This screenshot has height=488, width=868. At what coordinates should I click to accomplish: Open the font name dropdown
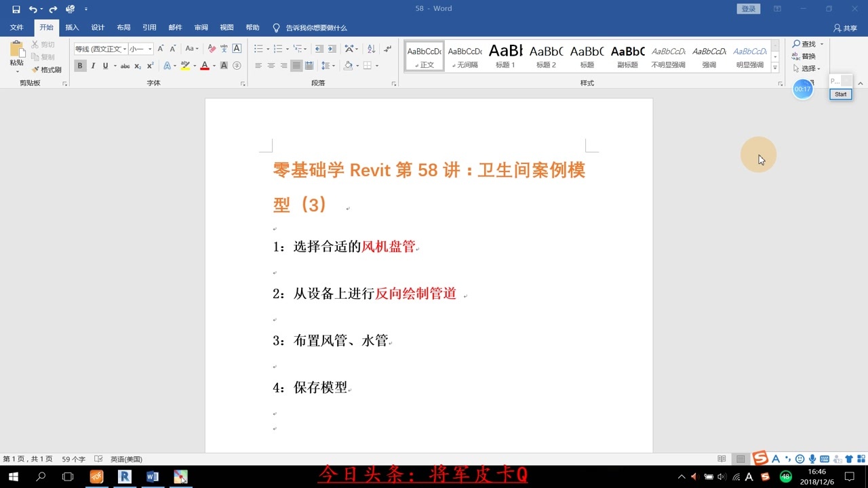[125, 49]
